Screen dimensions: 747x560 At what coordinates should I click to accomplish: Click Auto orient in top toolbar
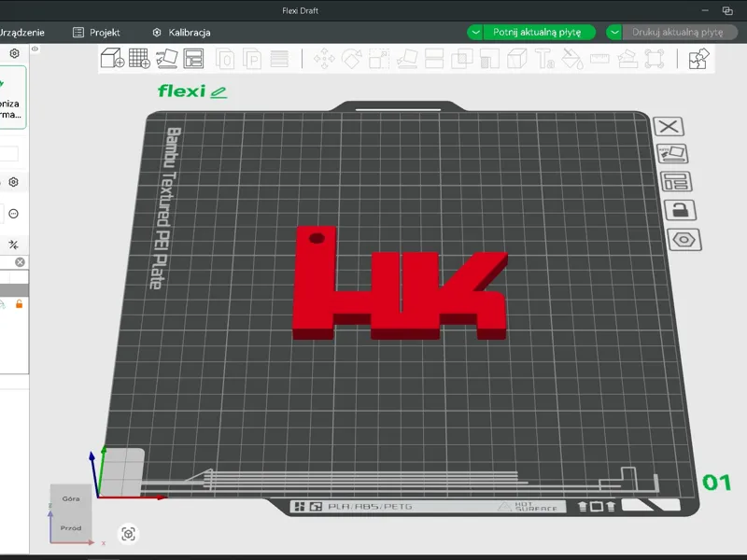(167, 59)
